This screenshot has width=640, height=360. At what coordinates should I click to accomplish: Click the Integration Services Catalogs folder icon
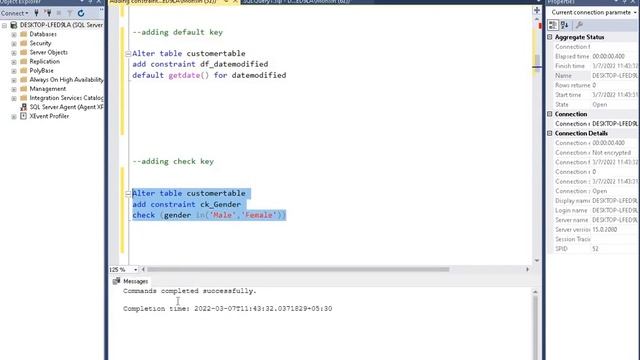click(x=23, y=98)
